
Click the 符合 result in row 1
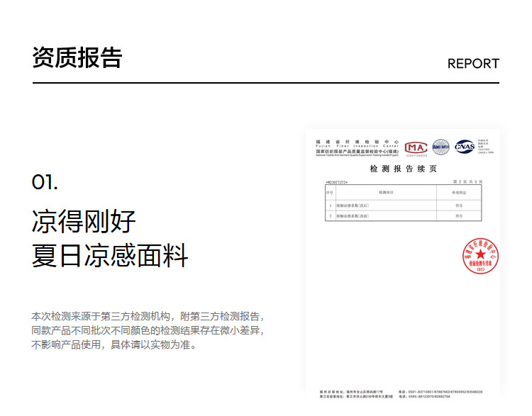pos(459,205)
